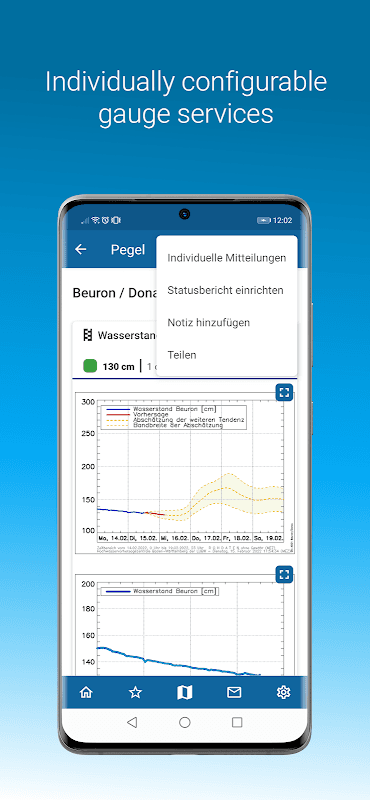Select Individuelle Mitteilungen menu entry
The height and width of the screenshot is (800, 370).
tap(227, 258)
